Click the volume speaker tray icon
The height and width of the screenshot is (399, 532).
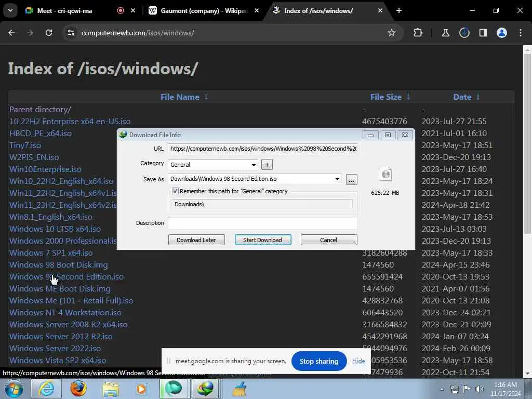pos(479,389)
